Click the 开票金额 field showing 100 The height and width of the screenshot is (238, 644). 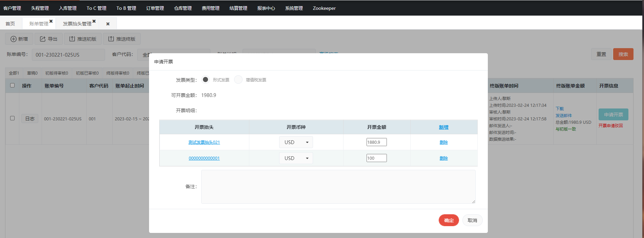tap(377, 158)
